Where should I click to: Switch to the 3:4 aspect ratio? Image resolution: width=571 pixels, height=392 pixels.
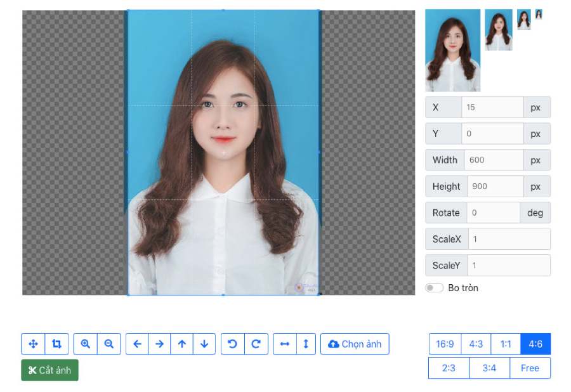tap(489, 368)
